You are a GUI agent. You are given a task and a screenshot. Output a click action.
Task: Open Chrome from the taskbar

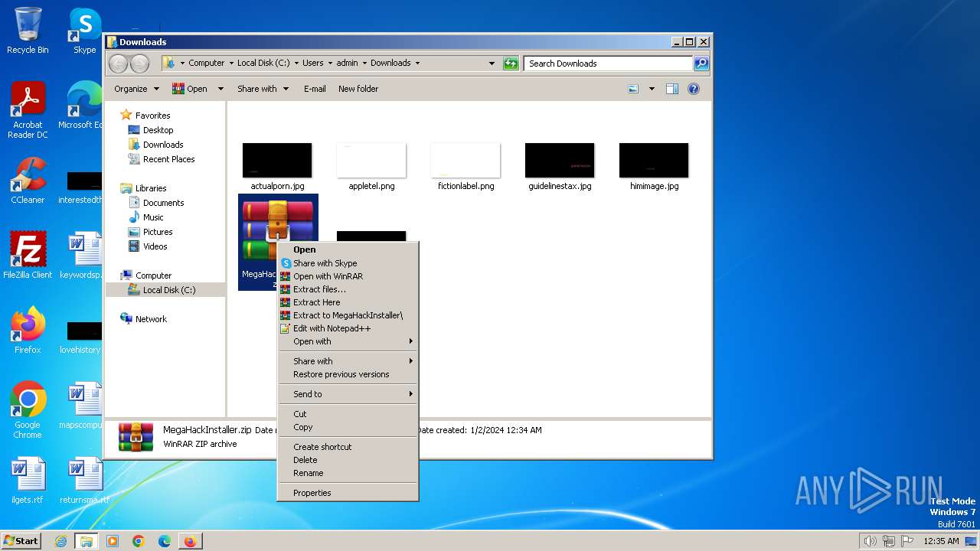tap(139, 541)
